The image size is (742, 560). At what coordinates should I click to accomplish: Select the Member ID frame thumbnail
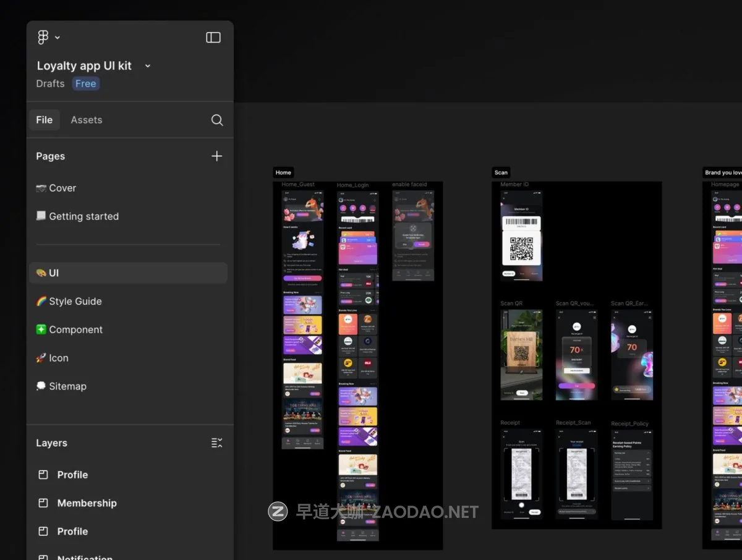click(x=521, y=235)
